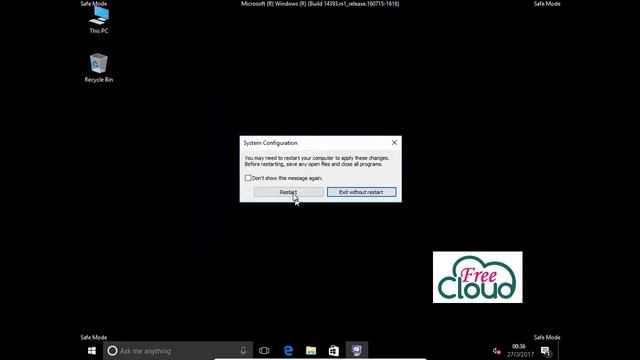Click the System Configuration title bar text
This screenshot has width=640, height=360.
coord(271,143)
